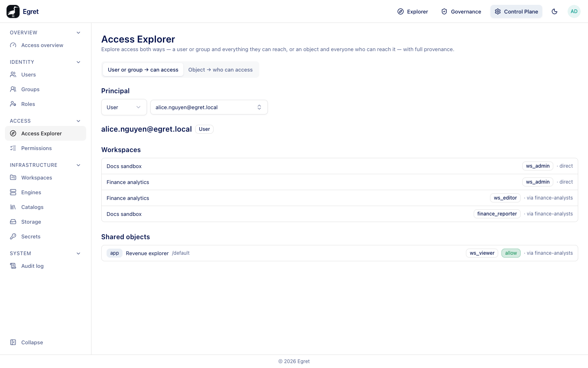Open Access Explorer in the sidebar
This screenshot has height=368, width=588.
(x=45, y=134)
